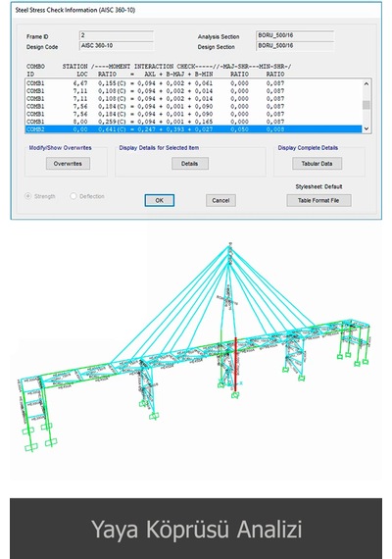The width and height of the screenshot is (392, 559).
Task: Click the Design Code field AISC 360-10
Action: (x=117, y=46)
